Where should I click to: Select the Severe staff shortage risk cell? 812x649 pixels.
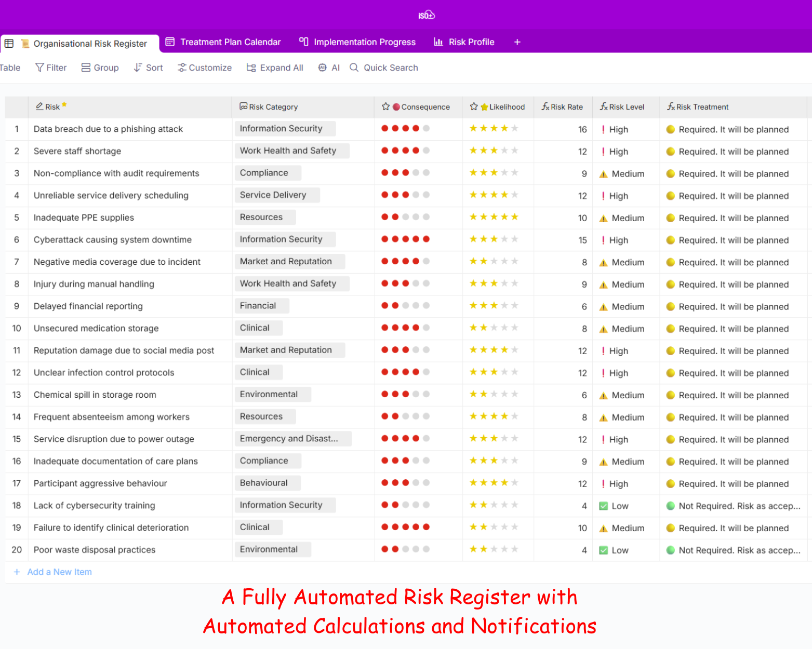[77, 151]
